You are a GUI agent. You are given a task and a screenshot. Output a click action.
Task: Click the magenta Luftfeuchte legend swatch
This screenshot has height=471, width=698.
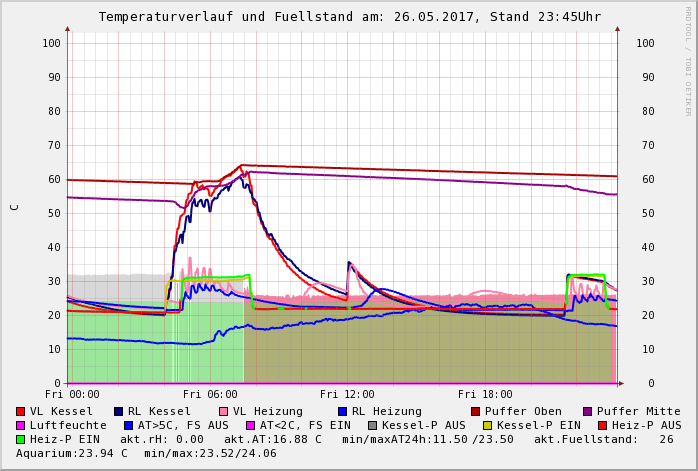point(21,425)
